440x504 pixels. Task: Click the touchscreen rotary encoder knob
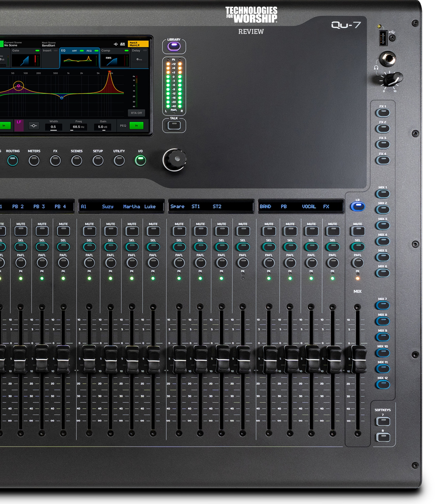[174, 160]
